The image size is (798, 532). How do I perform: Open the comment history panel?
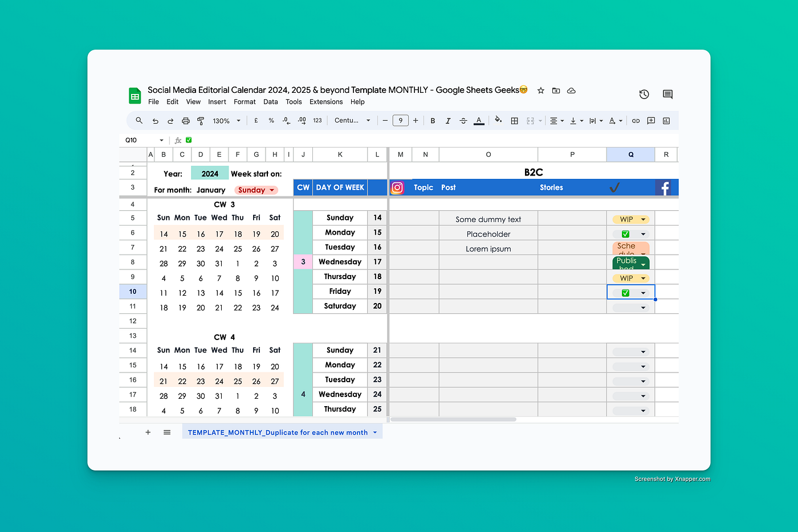[667, 94]
